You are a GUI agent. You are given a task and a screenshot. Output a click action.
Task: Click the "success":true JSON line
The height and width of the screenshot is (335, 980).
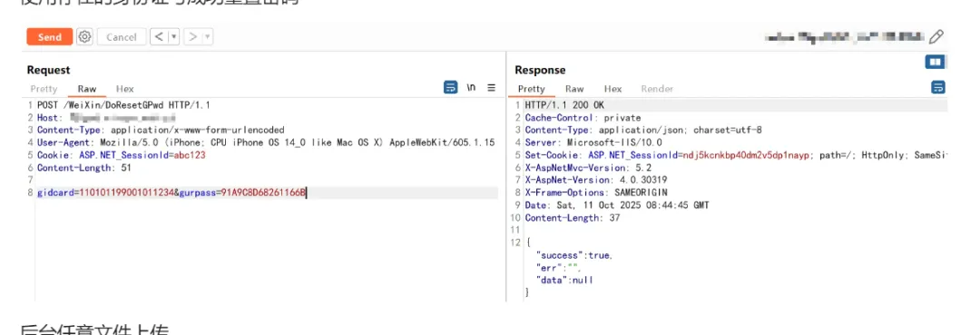coord(574,255)
